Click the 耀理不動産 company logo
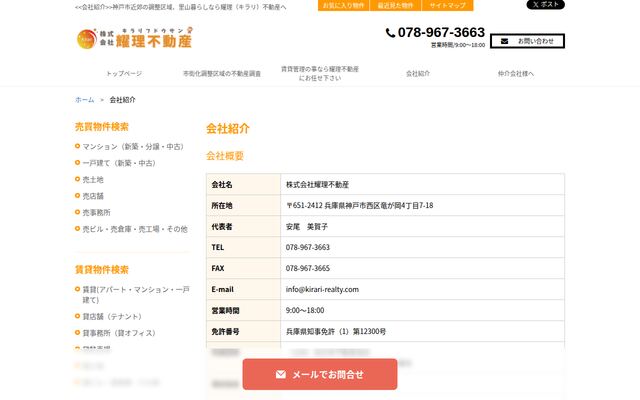 [134, 38]
